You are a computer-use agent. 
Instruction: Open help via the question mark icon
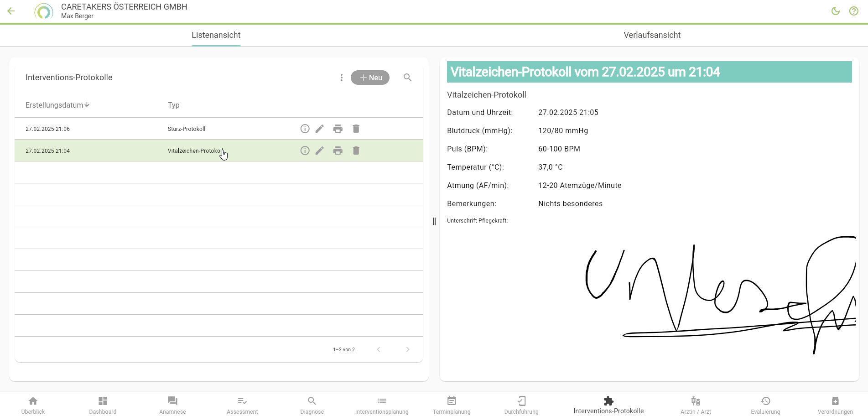tap(853, 11)
